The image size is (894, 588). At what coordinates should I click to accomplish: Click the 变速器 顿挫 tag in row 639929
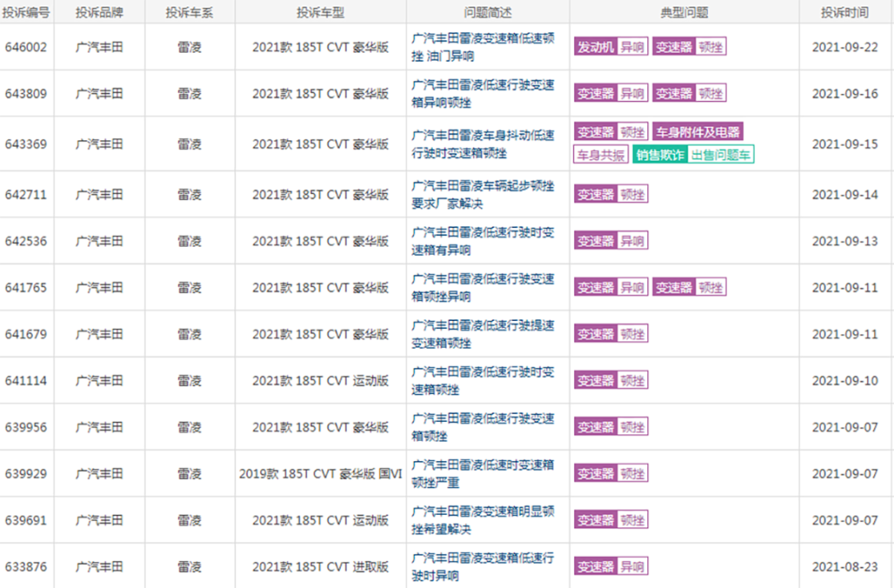pos(611,474)
